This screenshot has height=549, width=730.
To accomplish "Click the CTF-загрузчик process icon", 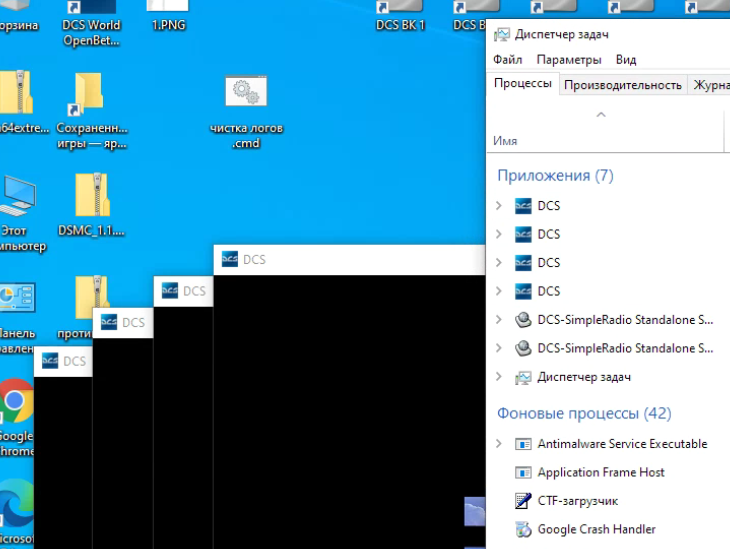I will [x=523, y=501].
